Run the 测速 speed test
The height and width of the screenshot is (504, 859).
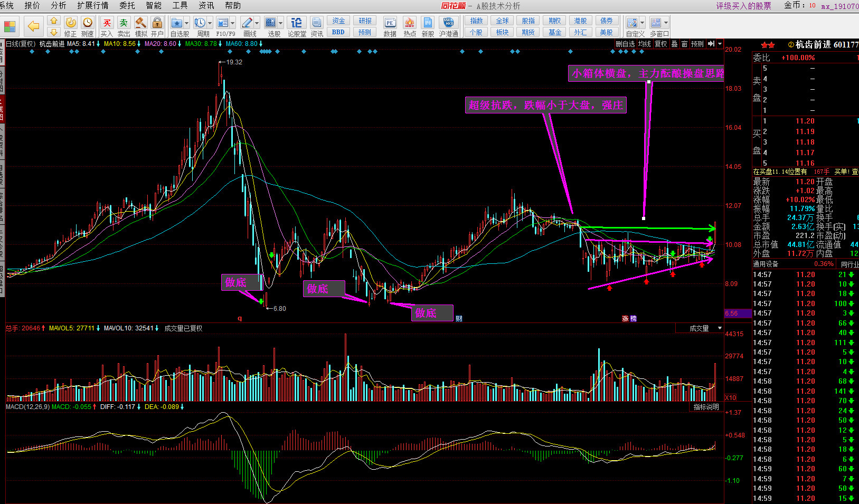[87, 26]
